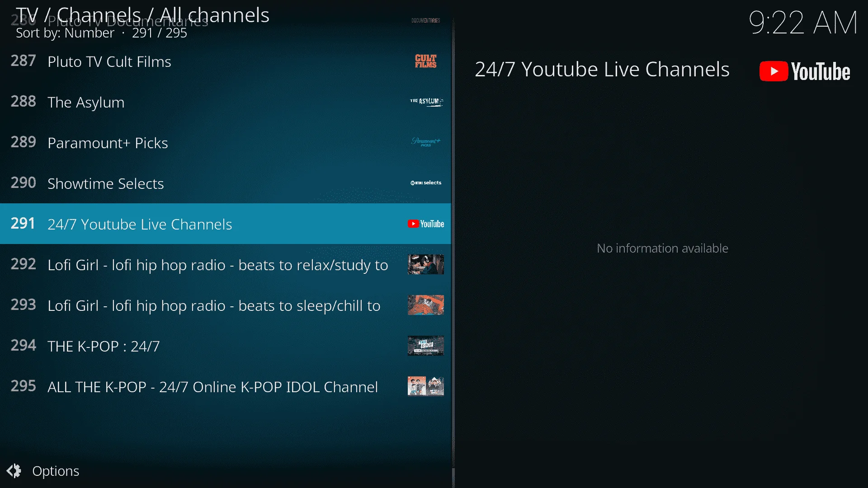868x488 pixels.
Task: Click the 24/7 Youtube Live Channels info title
Action: pyautogui.click(x=602, y=70)
